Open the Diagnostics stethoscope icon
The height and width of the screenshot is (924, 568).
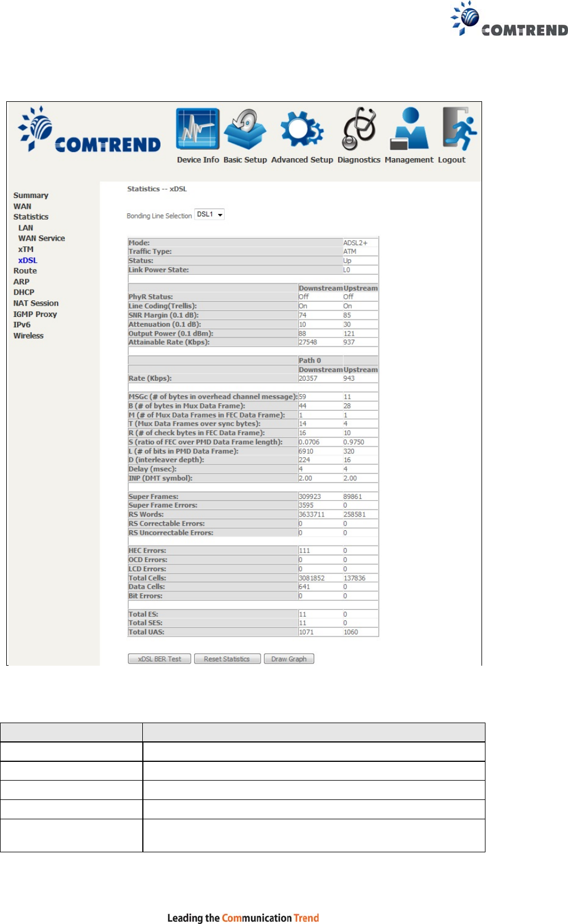(359, 129)
